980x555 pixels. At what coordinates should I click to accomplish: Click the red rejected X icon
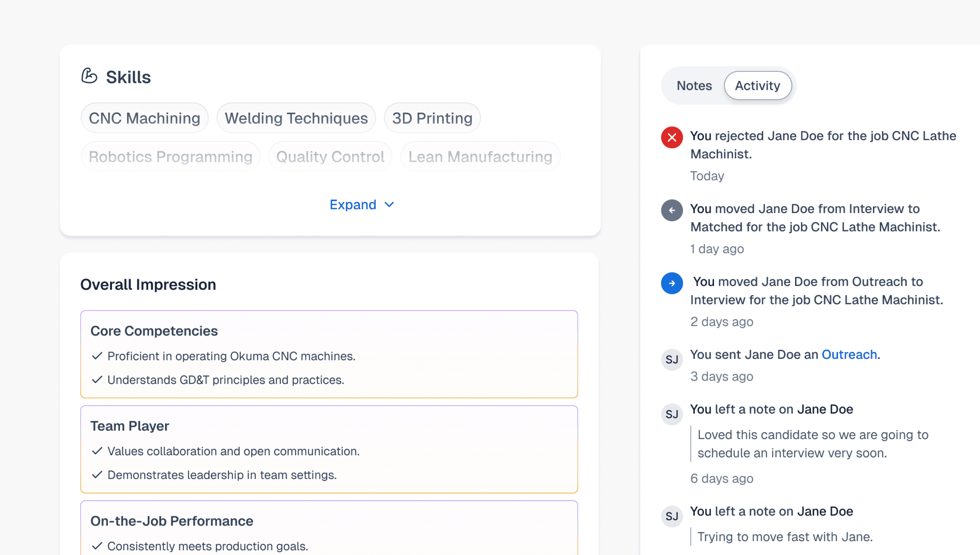pos(671,137)
